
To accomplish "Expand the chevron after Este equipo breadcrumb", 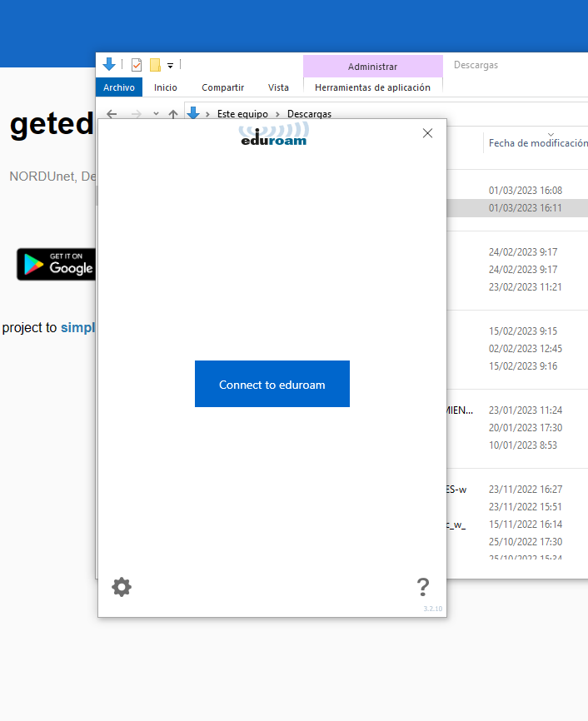I will [x=277, y=114].
